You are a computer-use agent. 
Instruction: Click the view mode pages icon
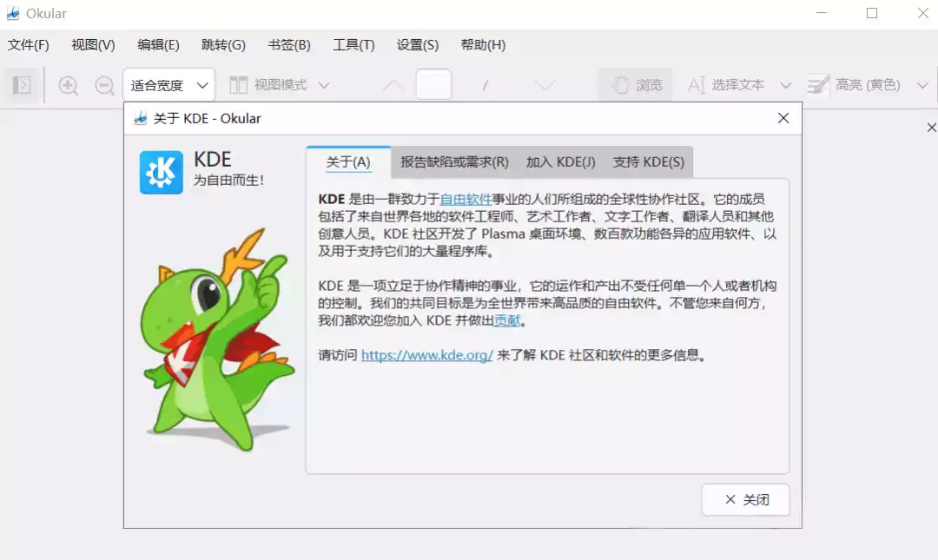tap(238, 85)
